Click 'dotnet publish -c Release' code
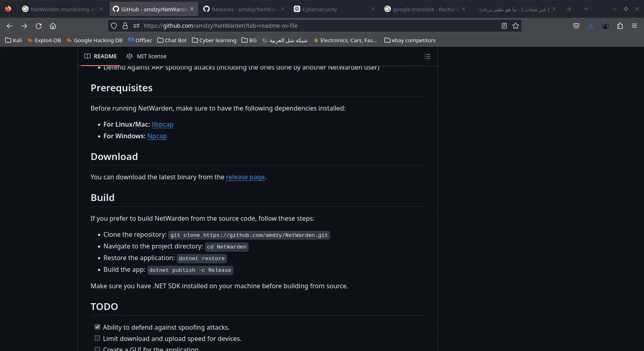 190,270
